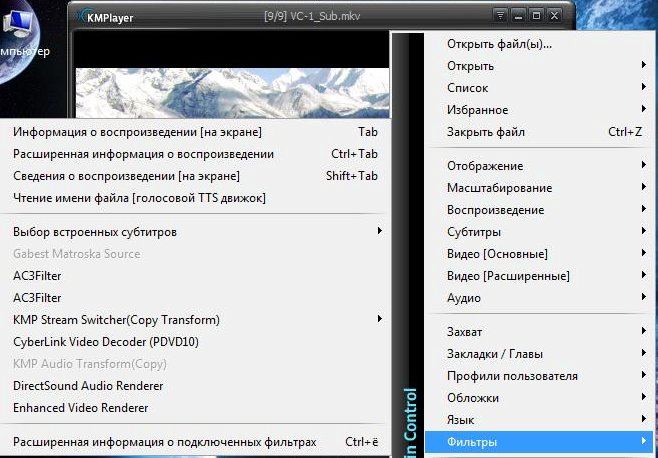The width and height of the screenshot is (658, 458).
Task: Open Закладки / Главы submenu
Action: (x=539, y=354)
